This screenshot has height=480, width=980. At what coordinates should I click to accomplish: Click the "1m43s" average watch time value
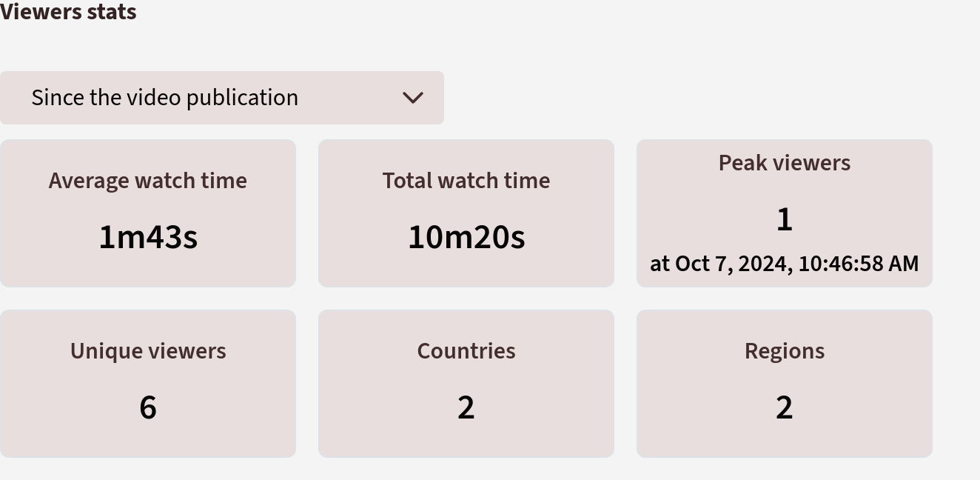click(148, 237)
